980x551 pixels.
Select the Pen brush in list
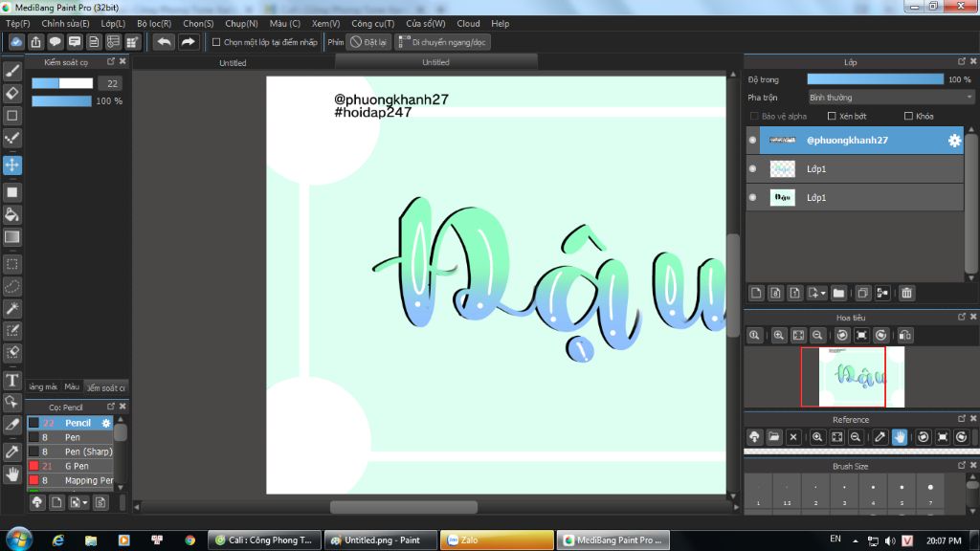click(70, 437)
